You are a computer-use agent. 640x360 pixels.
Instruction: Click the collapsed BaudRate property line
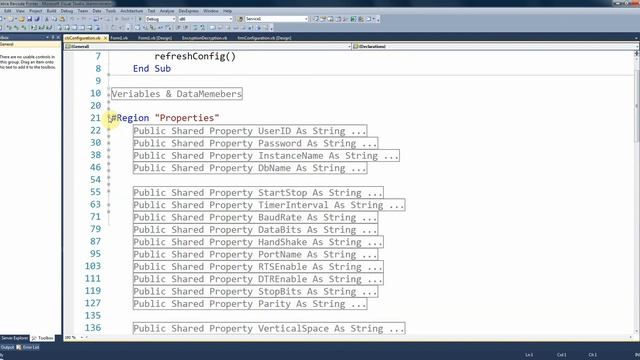[255, 217]
